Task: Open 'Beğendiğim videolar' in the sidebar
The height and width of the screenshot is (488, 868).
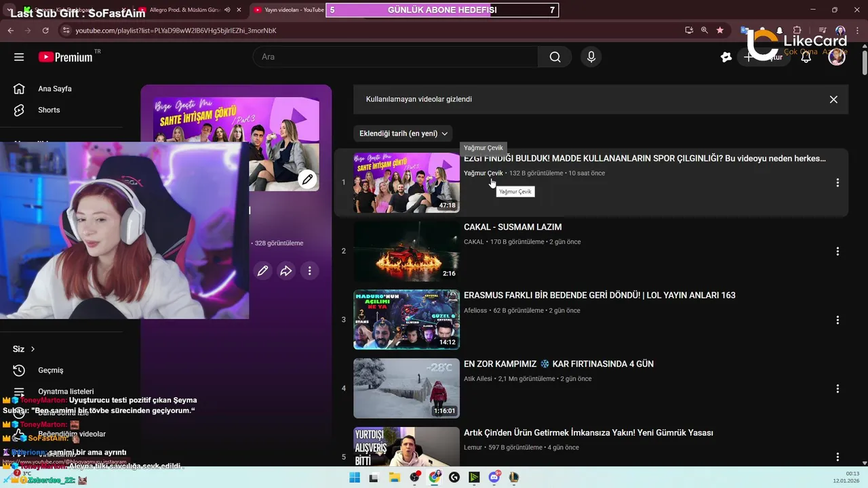Action: [x=72, y=434]
